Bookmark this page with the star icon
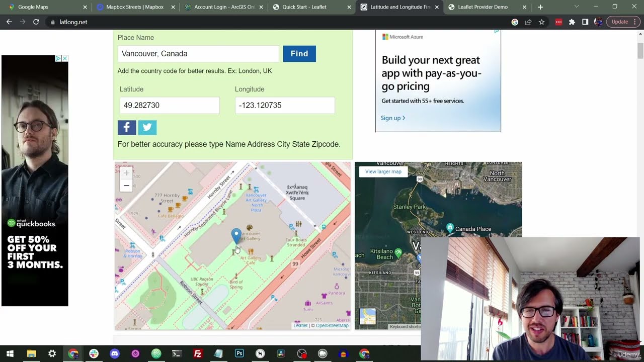The width and height of the screenshot is (644, 362). point(541,22)
